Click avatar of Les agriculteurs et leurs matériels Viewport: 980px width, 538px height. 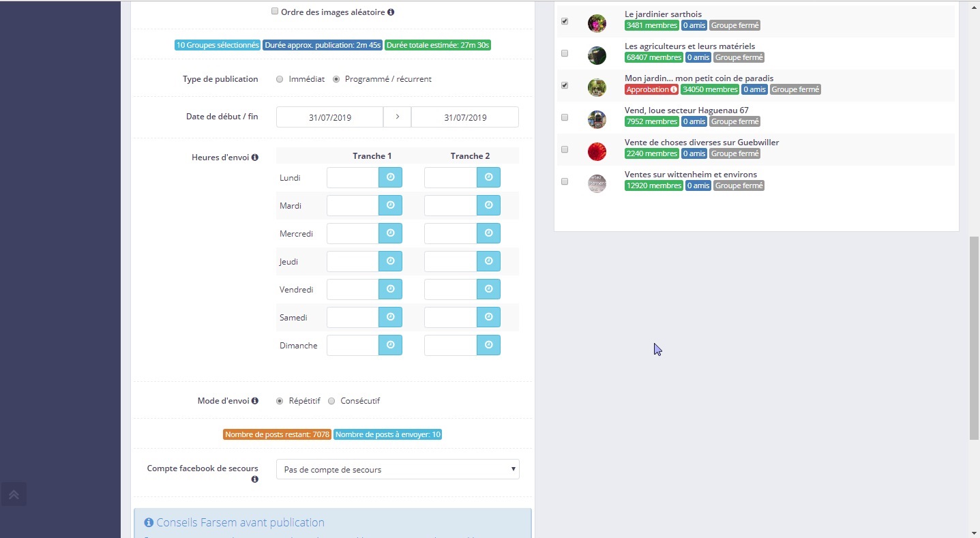(x=597, y=55)
